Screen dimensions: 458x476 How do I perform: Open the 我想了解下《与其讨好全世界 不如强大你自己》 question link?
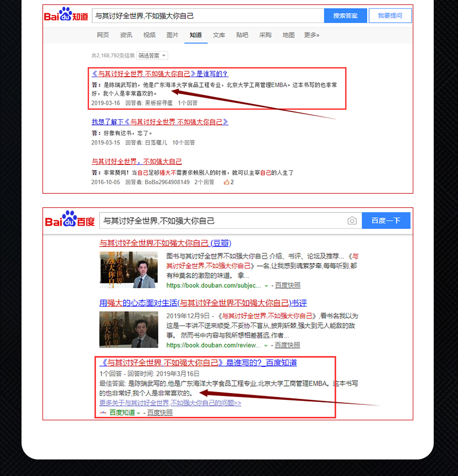(x=159, y=122)
